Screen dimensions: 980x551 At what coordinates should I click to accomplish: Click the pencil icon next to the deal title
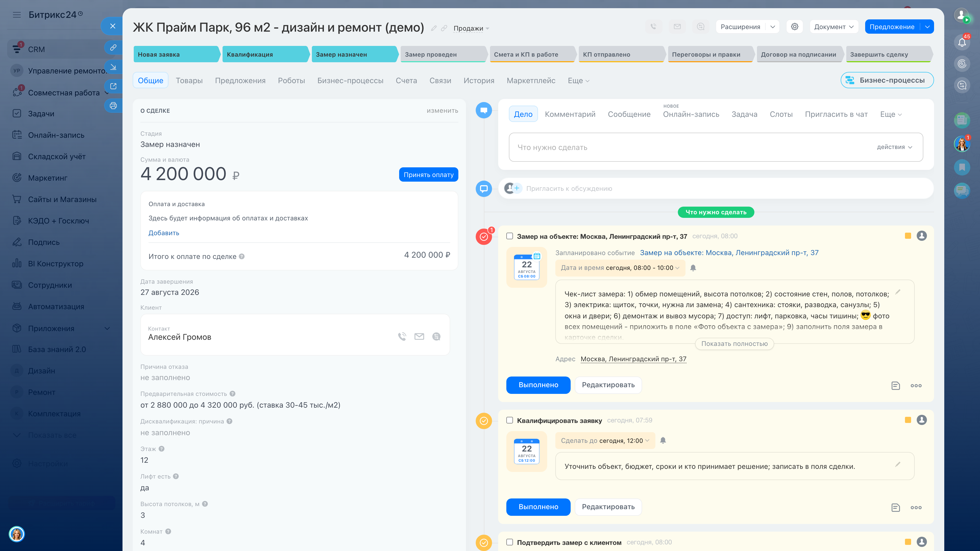click(434, 28)
